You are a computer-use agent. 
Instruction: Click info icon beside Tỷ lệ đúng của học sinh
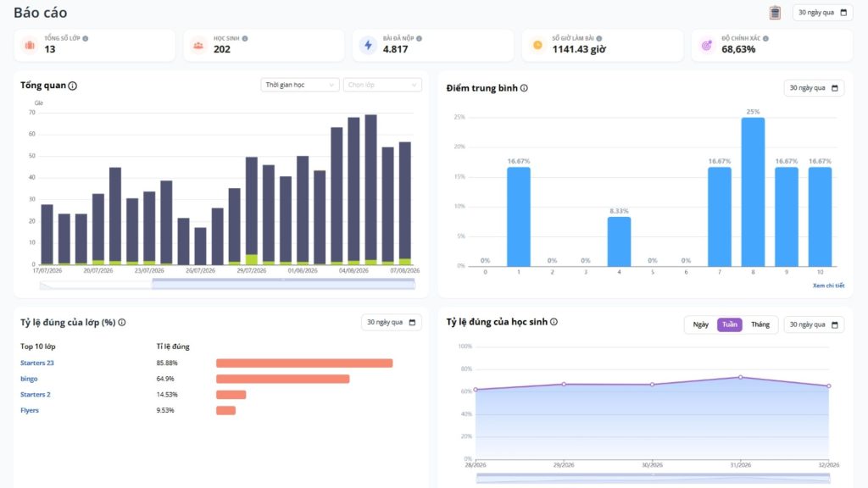pyautogui.click(x=554, y=322)
